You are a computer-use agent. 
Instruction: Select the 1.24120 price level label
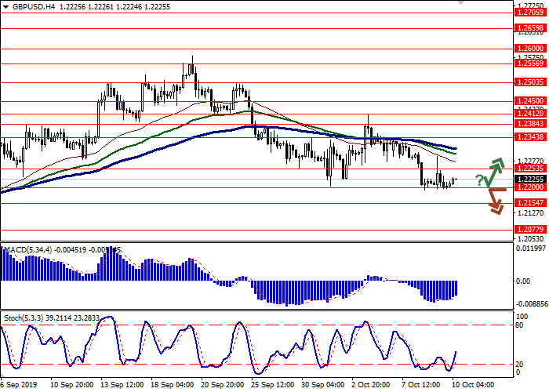click(x=530, y=114)
